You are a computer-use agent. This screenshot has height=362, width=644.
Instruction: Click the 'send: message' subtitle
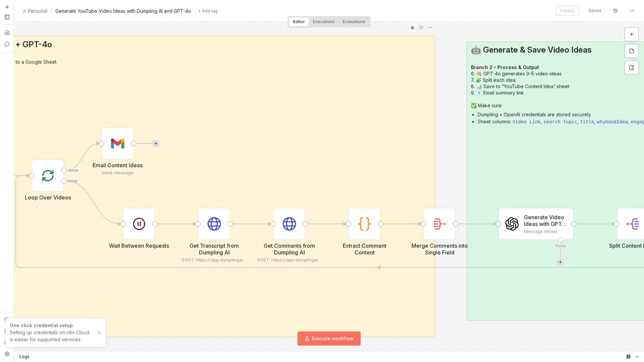coord(118,173)
